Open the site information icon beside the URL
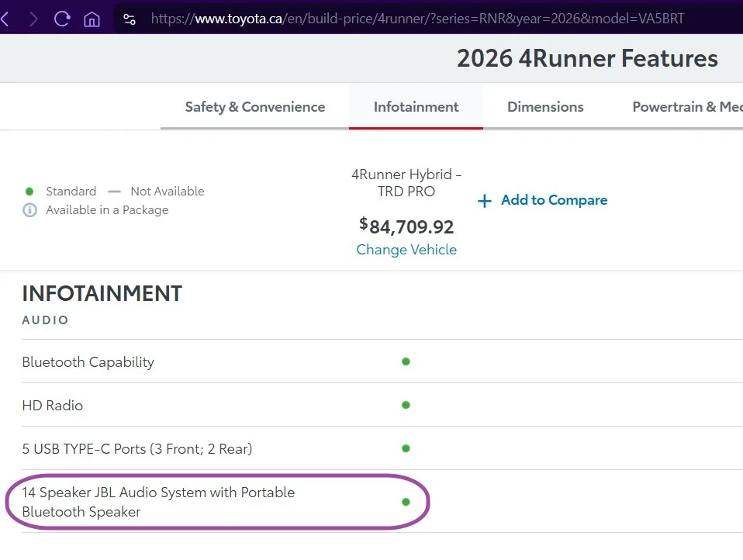743x560 pixels. pos(130,19)
